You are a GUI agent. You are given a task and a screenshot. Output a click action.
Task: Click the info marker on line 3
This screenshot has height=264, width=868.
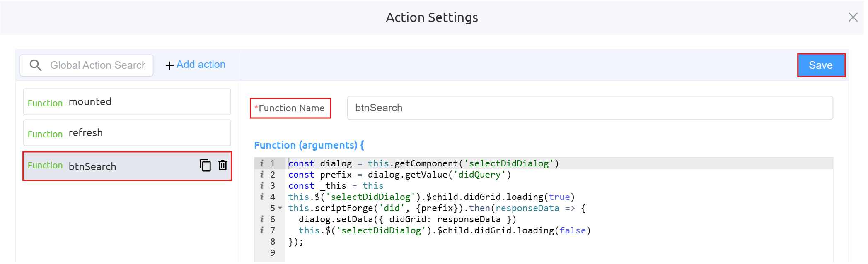(x=262, y=186)
